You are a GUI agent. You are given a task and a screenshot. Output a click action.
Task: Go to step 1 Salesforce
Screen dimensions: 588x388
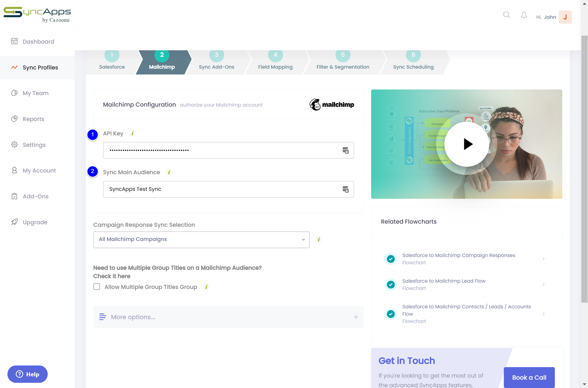pyautogui.click(x=112, y=62)
